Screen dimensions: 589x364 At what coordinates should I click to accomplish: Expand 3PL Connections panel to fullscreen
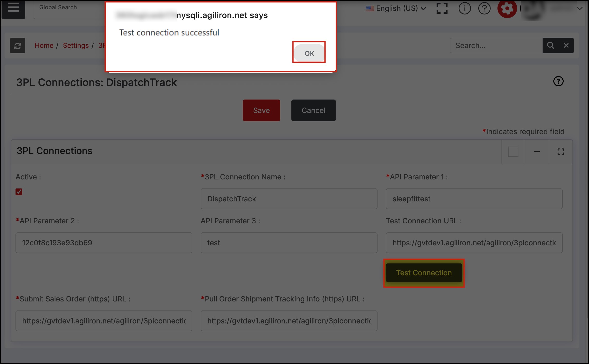click(561, 152)
